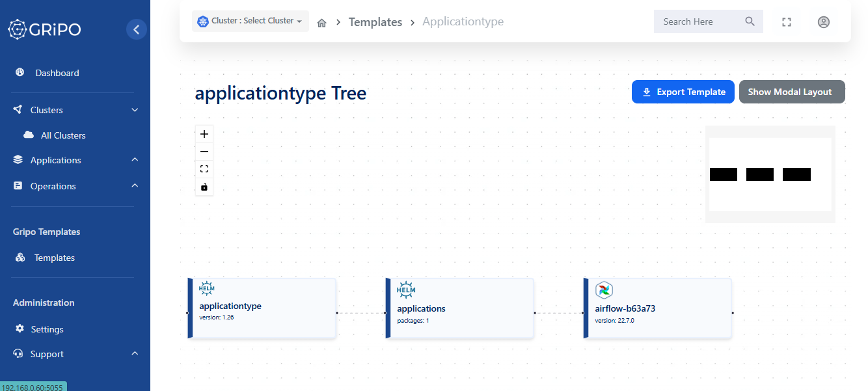Zoom out on the tree canvas
The image size is (868, 391).
[204, 152]
